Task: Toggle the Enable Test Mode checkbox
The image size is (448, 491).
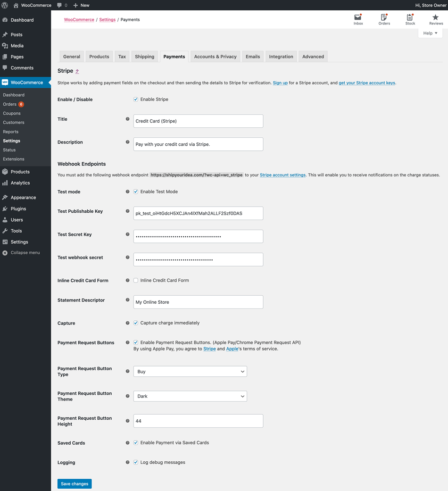Action: point(136,191)
